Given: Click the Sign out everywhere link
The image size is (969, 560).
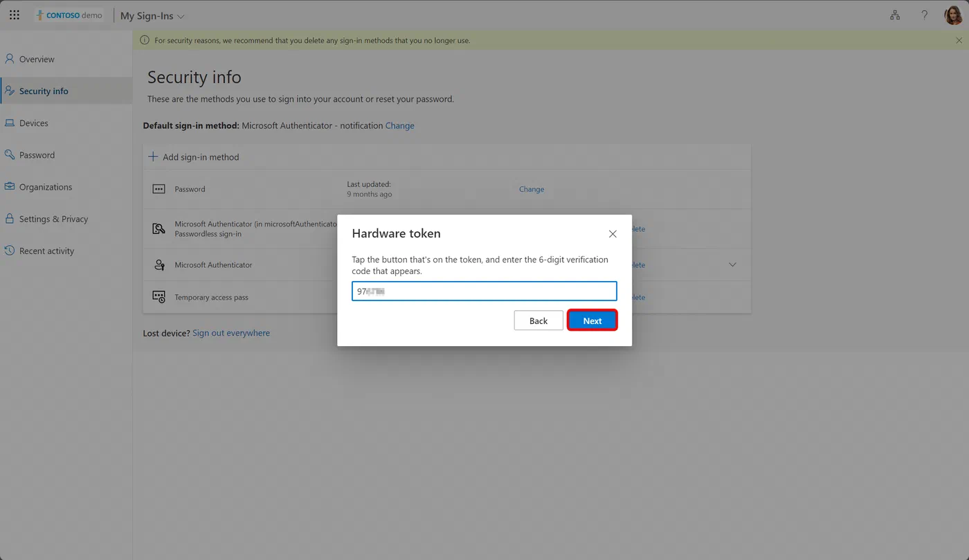Looking at the screenshot, I should tap(231, 333).
